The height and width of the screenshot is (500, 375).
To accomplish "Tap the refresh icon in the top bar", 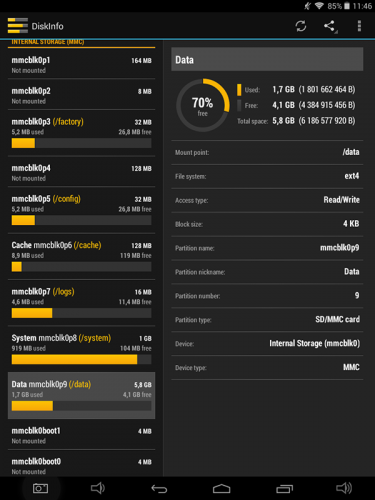I will [301, 26].
